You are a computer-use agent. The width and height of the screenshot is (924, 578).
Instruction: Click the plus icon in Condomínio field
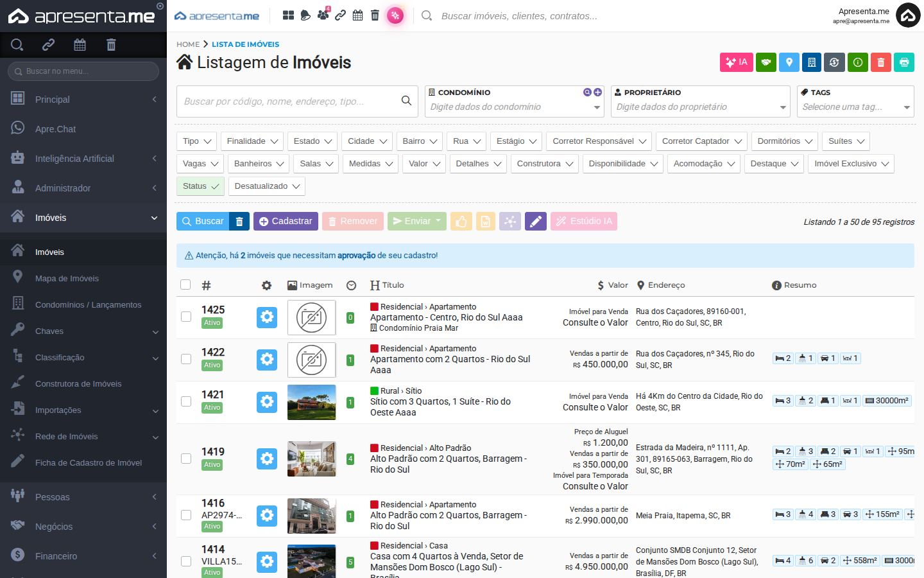(597, 92)
